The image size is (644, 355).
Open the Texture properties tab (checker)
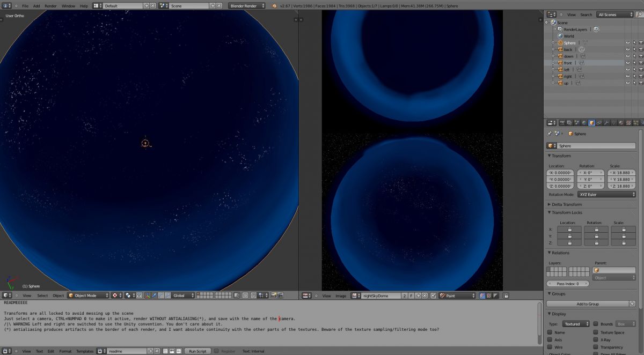point(628,122)
